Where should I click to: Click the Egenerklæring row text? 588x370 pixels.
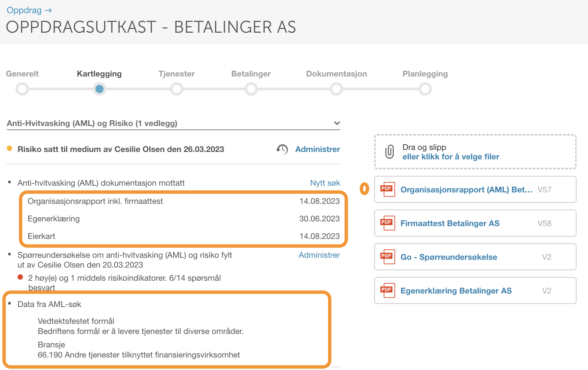pos(54,219)
